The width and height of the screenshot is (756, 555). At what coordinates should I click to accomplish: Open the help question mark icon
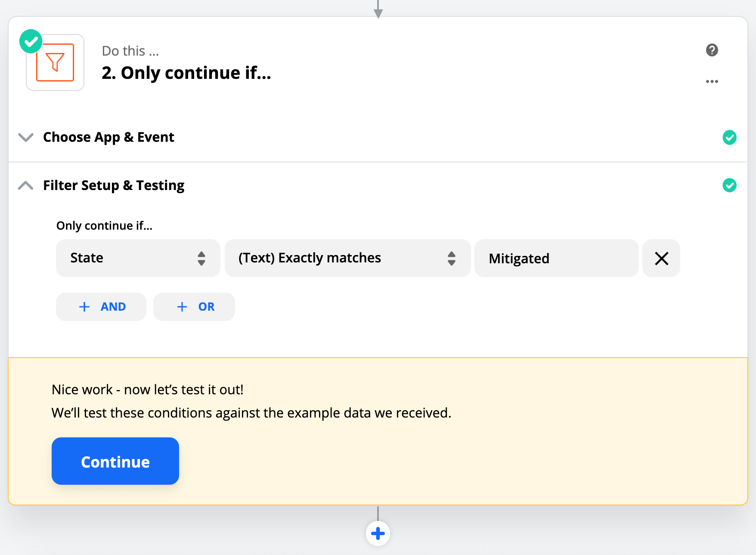click(712, 50)
